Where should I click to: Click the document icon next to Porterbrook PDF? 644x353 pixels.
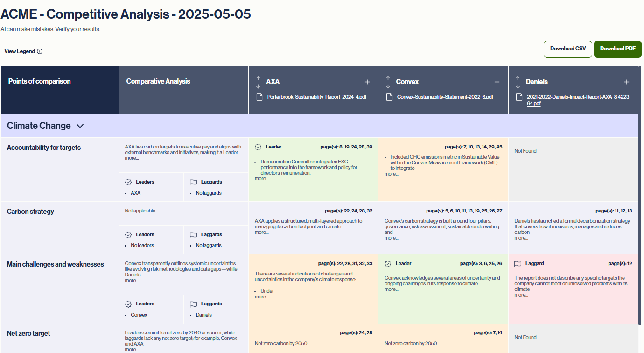(x=259, y=97)
